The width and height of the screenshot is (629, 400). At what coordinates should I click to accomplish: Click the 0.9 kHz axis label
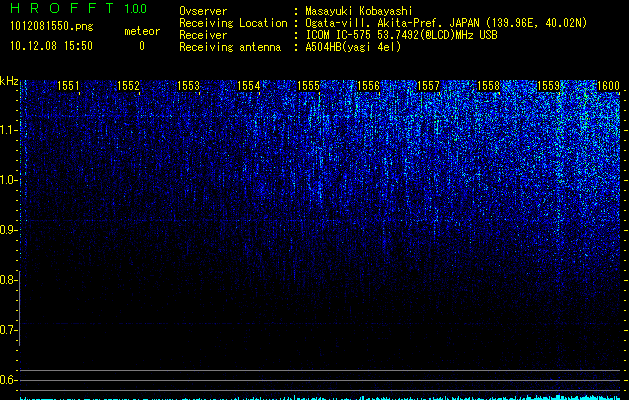pyautogui.click(x=7, y=230)
